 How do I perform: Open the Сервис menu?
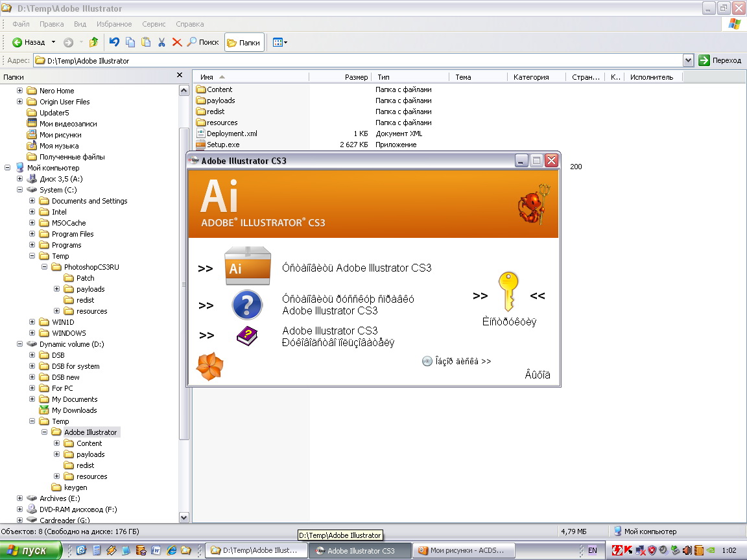(154, 24)
